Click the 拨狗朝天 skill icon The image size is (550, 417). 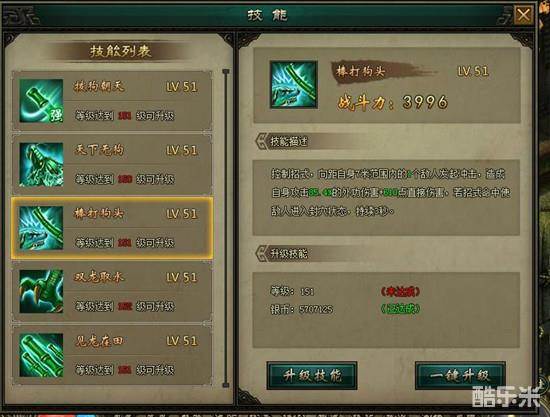pos(41,101)
